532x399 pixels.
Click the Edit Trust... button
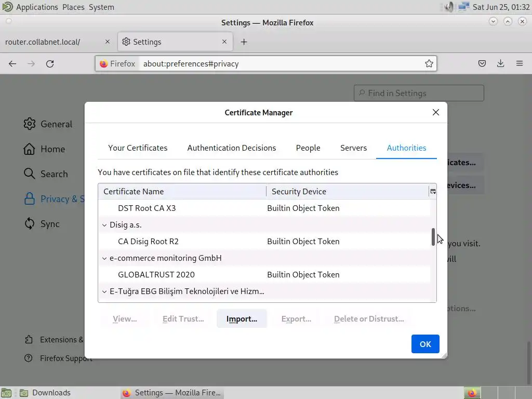(183, 318)
